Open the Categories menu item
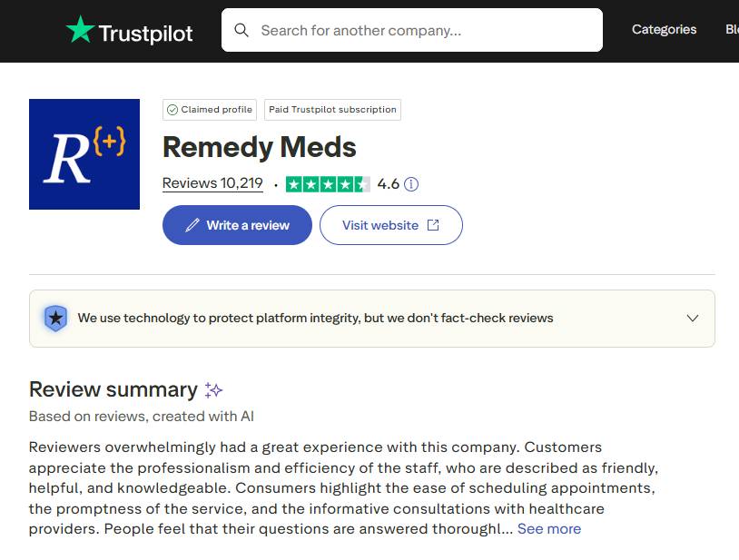739x560 pixels. [x=664, y=30]
